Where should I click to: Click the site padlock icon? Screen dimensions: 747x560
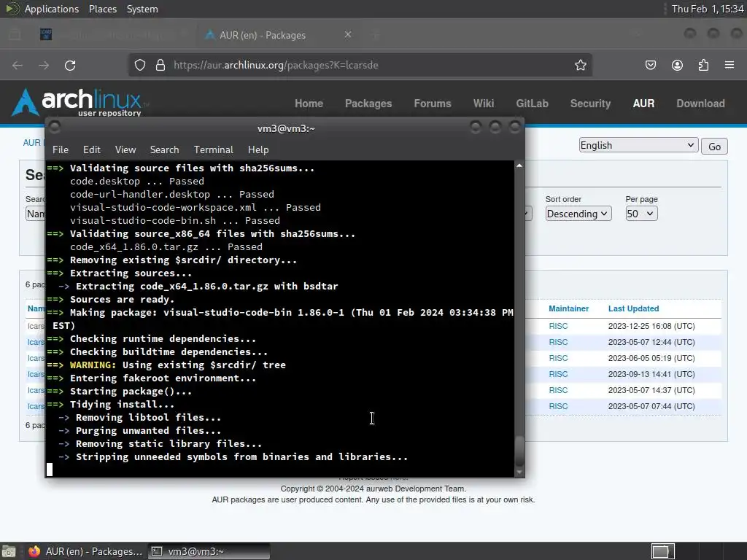pyautogui.click(x=160, y=65)
